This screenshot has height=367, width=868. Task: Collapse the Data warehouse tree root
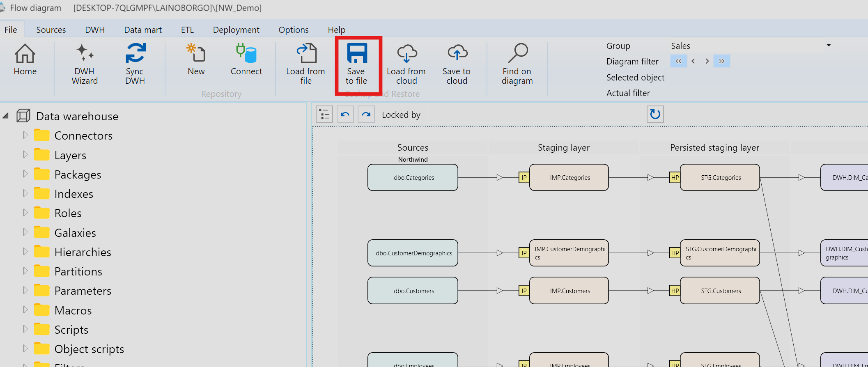(x=6, y=116)
